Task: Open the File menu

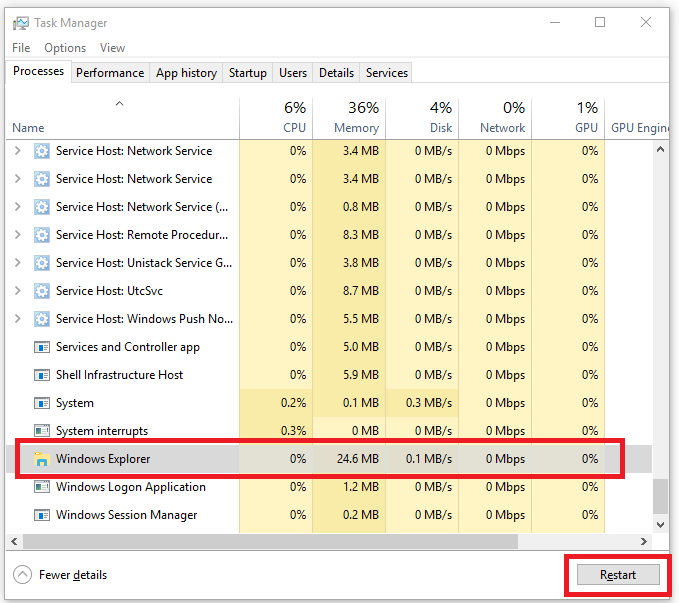Action: coord(21,48)
